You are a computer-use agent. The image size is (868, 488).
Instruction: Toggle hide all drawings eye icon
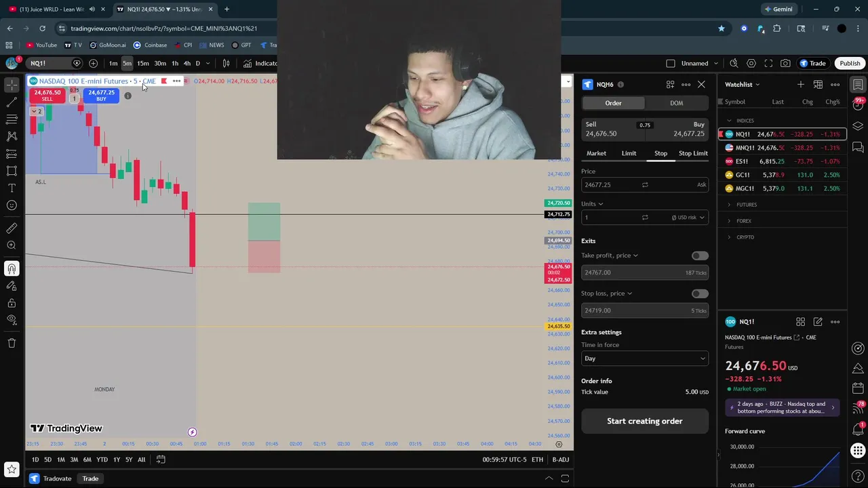click(12, 320)
